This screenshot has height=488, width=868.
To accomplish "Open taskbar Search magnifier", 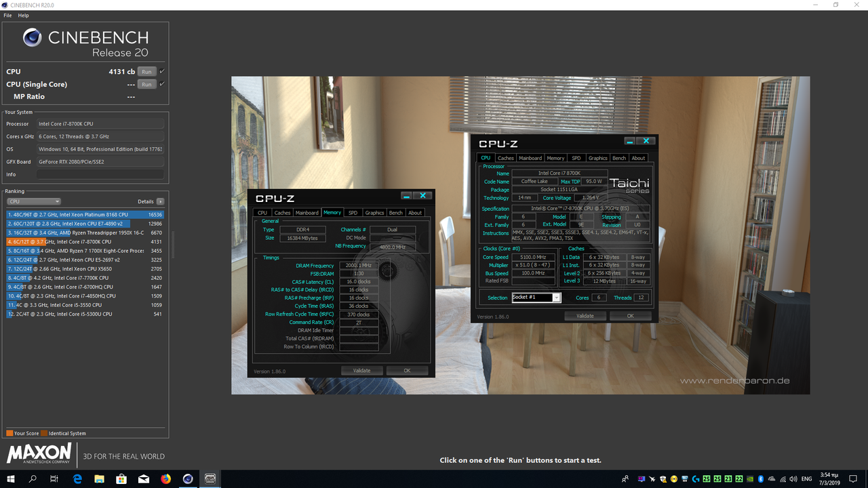I will point(33,479).
